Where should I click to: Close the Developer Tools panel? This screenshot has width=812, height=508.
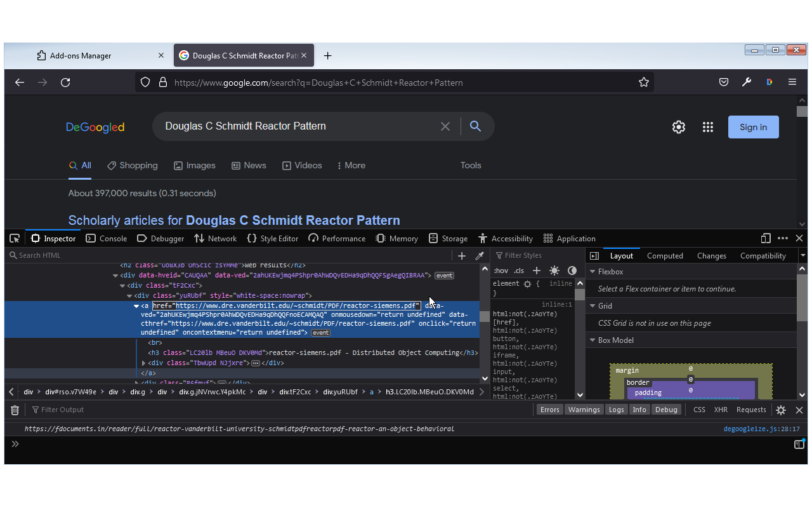point(799,238)
